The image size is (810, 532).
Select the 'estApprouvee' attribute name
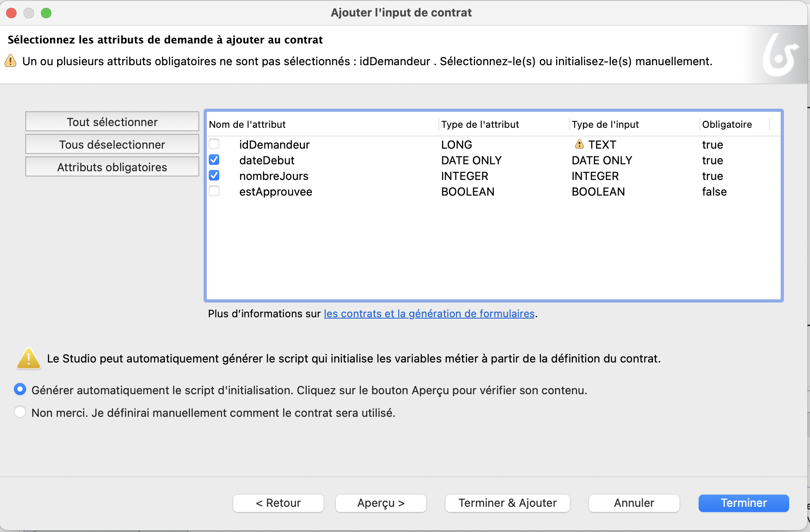pyautogui.click(x=276, y=191)
